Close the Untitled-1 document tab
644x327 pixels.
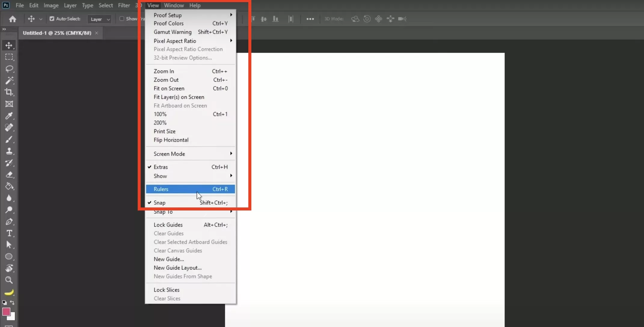tap(97, 33)
